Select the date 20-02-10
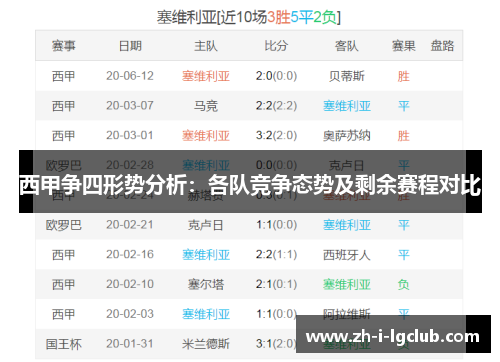This screenshot has height=362, width=500. tap(130, 284)
